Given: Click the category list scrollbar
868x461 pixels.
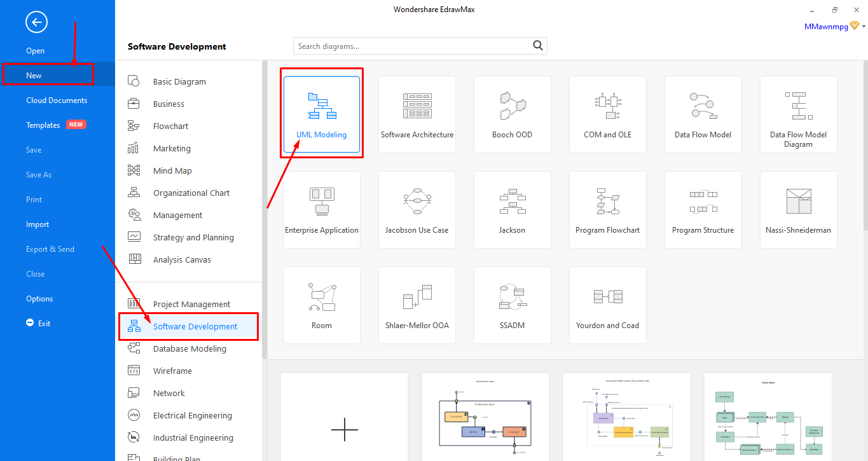Looking at the screenshot, I should 265,210.
